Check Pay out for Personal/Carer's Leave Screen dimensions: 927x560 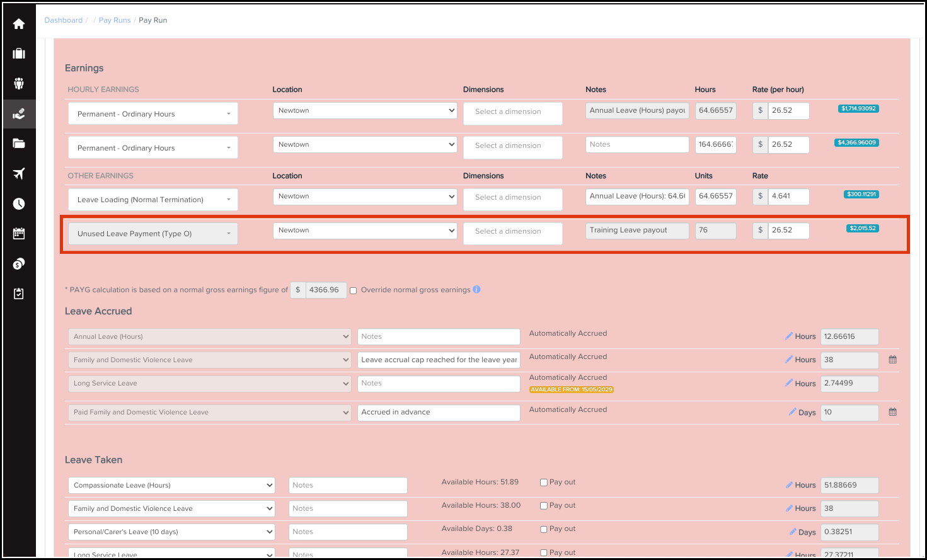pos(543,529)
